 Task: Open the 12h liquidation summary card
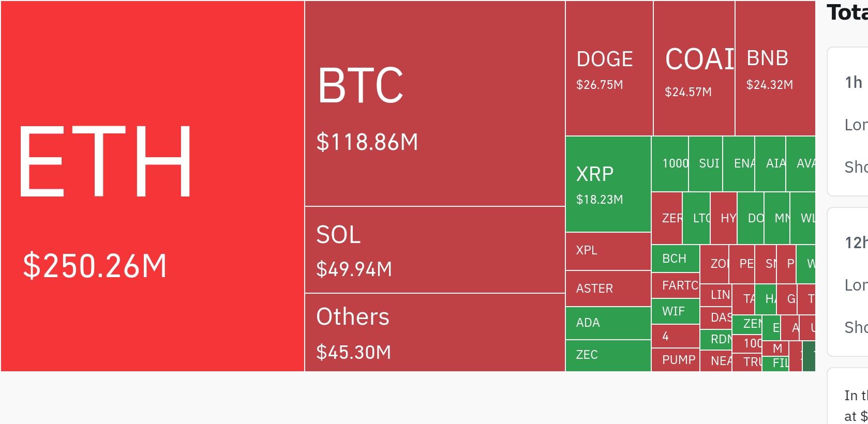point(848,282)
